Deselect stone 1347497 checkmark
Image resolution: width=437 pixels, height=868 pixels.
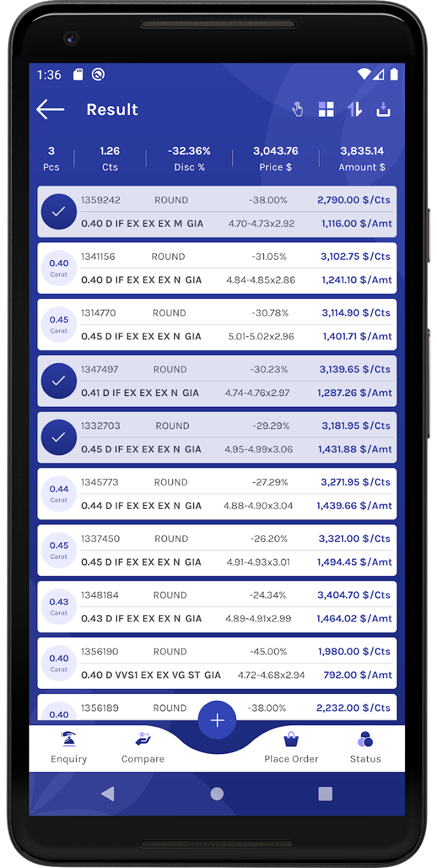[x=58, y=381]
